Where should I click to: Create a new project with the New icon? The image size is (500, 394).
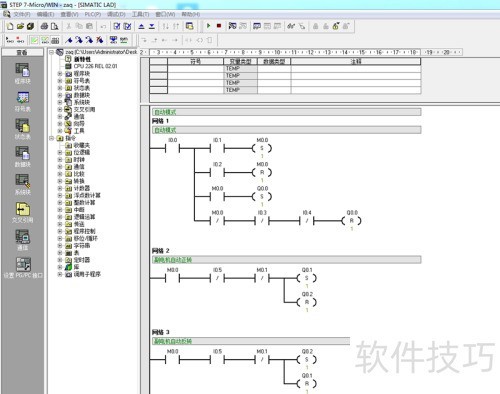coord(10,26)
